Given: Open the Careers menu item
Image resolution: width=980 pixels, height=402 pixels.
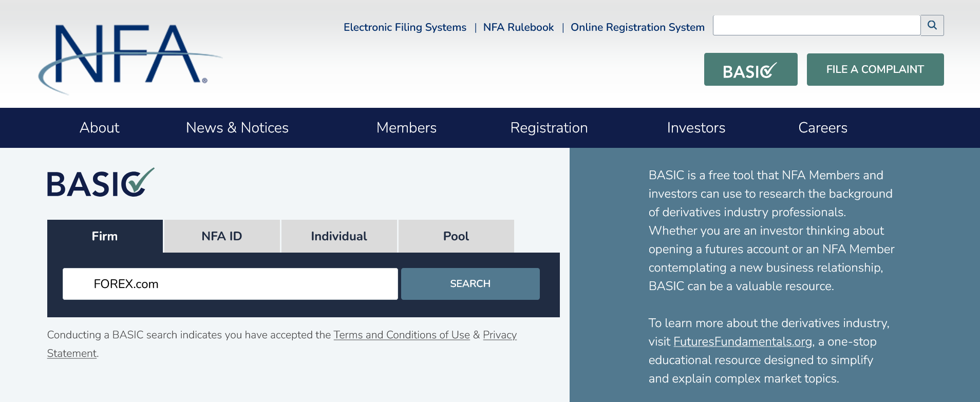Looking at the screenshot, I should click(822, 128).
